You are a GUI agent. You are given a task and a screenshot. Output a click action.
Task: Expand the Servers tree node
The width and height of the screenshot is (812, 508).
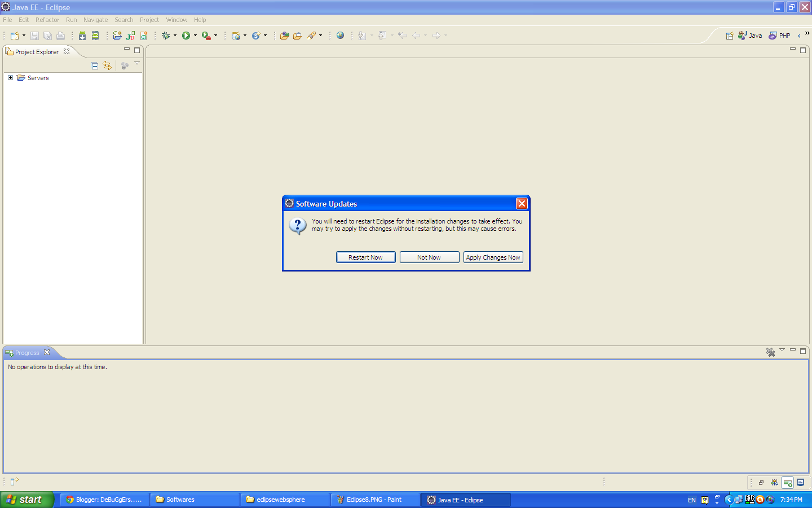(x=10, y=78)
